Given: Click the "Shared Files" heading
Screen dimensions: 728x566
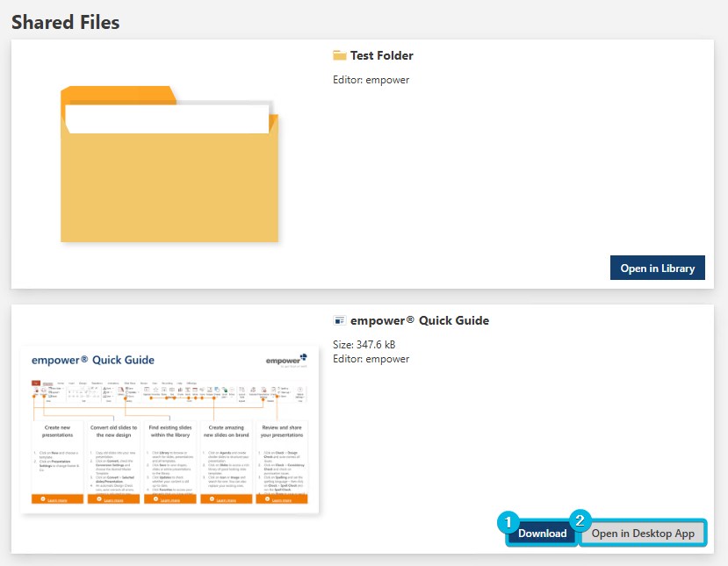Looking at the screenshot, I should (x=66, y=22).
